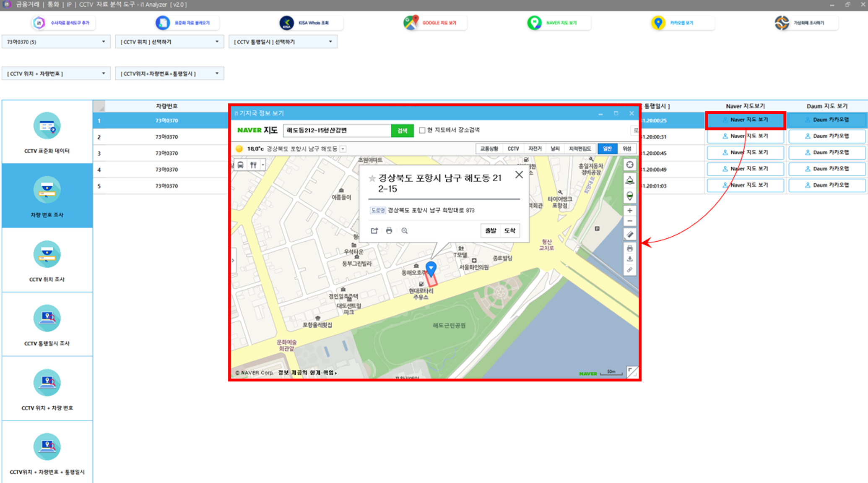Click Naver 지도 보기 button in row 2
Viewport: 868px width, 483px height.
pyautogui.click(x=746, y=136)
